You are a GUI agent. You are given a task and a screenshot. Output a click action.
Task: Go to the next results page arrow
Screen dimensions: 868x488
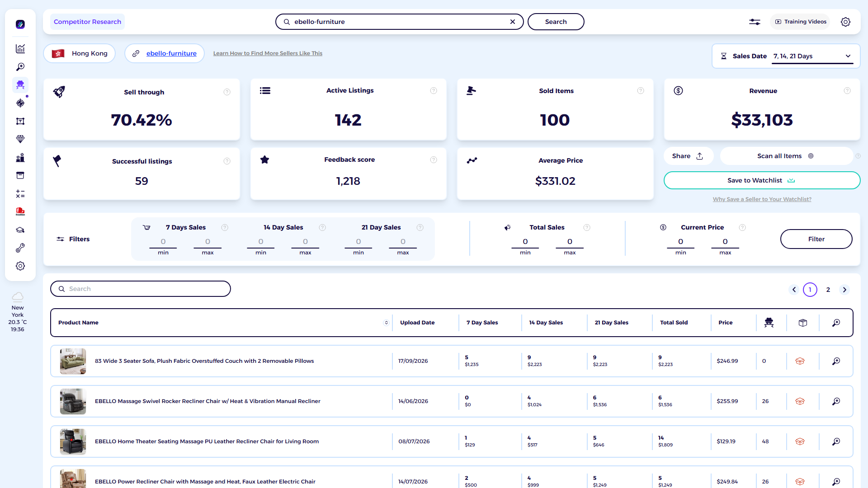[x=844, y=290]
